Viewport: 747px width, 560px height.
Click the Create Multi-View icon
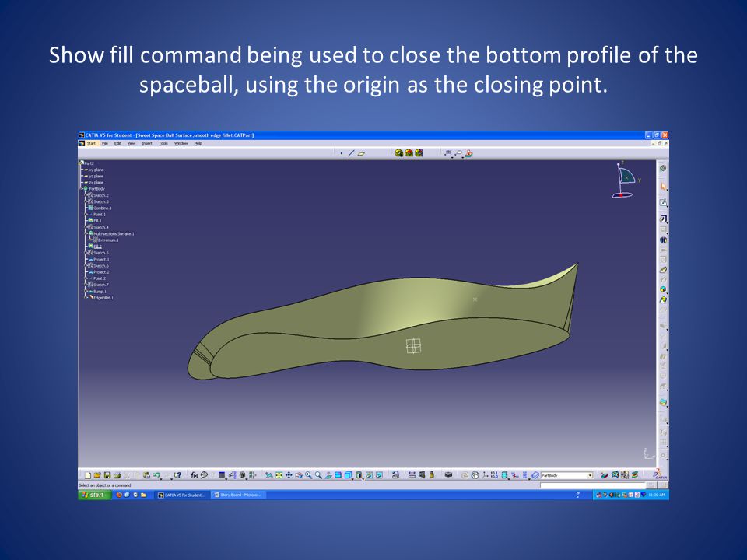coord(338,475)
